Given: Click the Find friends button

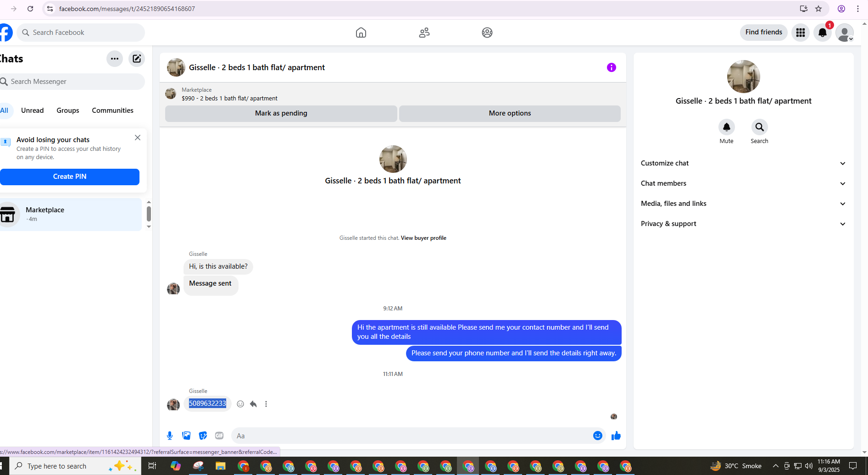Looking at the screenshot, I should 764,32.
